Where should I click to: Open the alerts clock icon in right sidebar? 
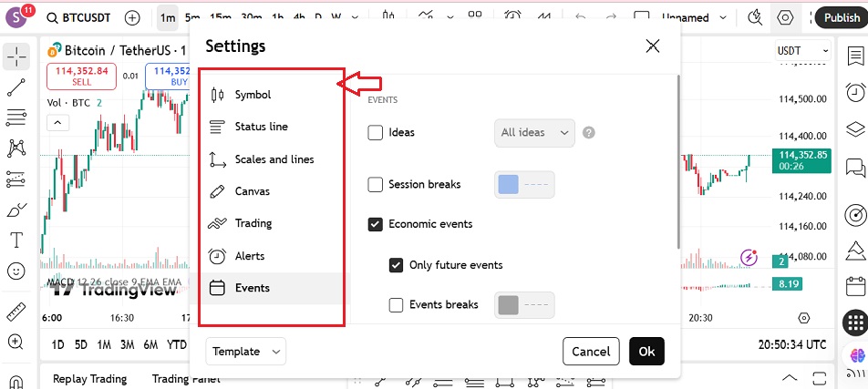coord(855,92)
